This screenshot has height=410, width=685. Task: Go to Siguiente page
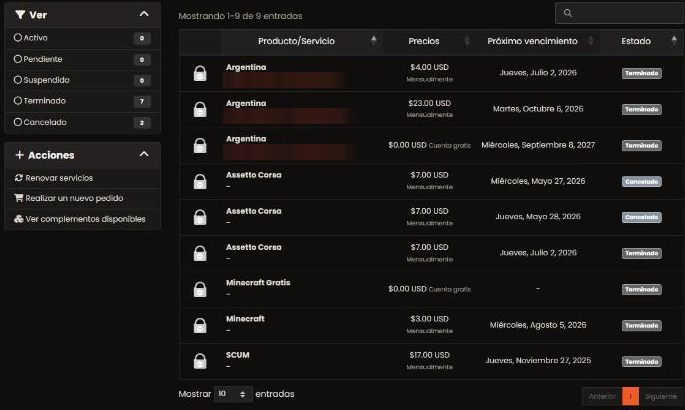(x=661, y=396)
